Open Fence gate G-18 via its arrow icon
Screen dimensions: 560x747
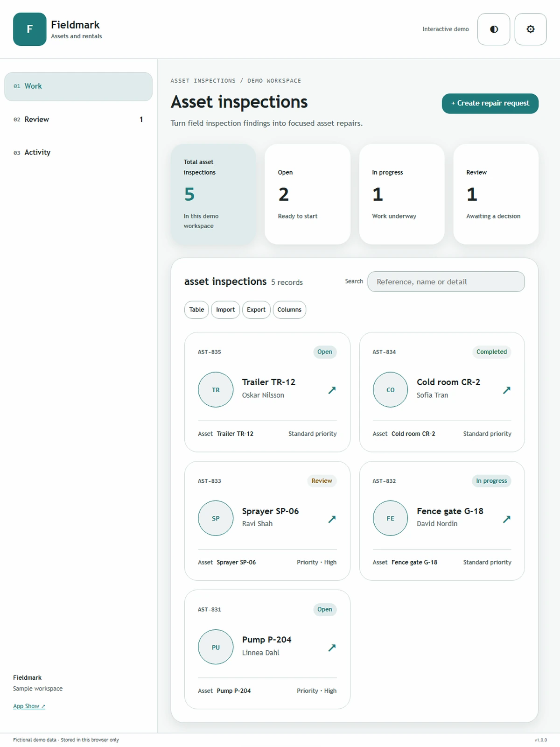pyautogui.click(x=506, y=519)
